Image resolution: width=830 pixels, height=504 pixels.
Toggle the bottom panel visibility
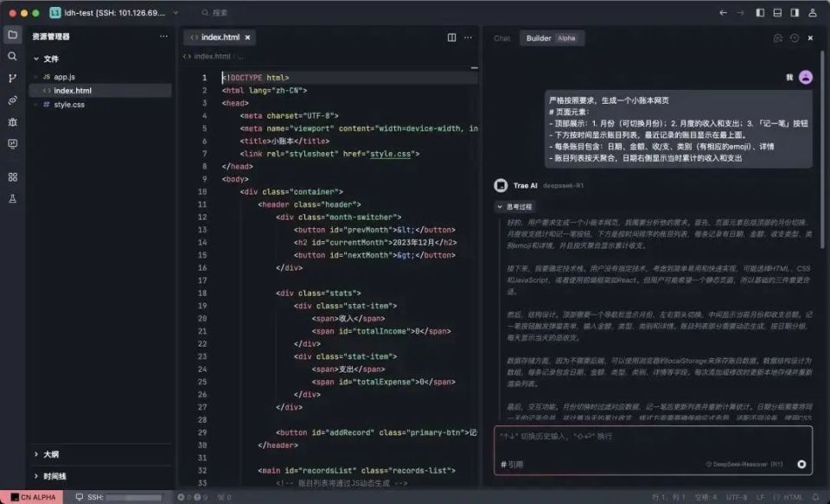(777, 12)
